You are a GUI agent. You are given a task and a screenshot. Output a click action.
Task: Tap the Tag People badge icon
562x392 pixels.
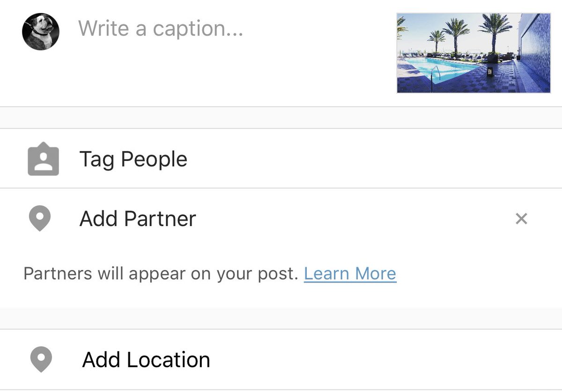[x=43, y=159]
